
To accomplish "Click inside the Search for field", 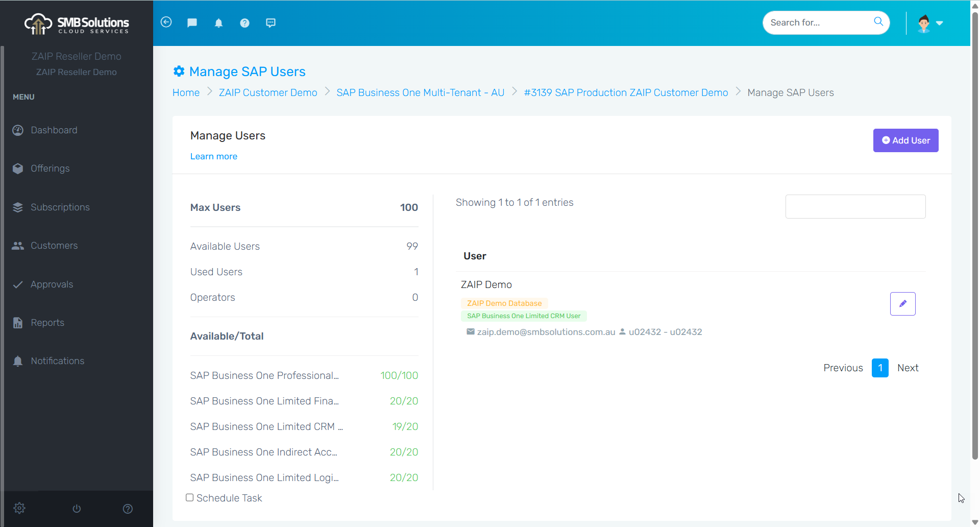I will pos(817,22).
